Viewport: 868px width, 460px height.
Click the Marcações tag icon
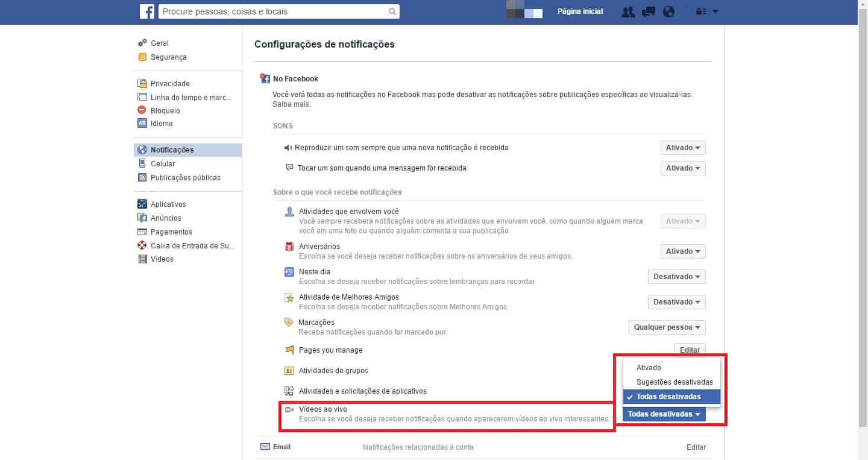(x=289, y=323)
